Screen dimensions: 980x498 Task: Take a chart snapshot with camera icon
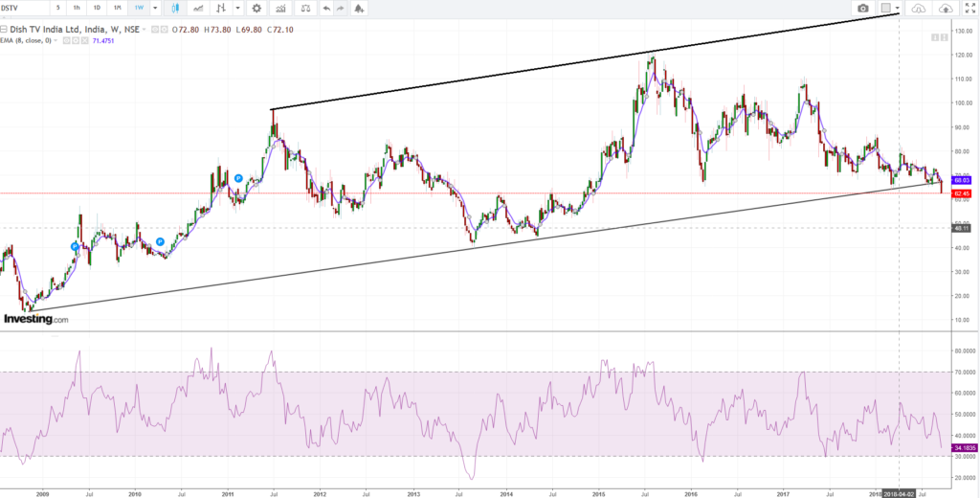[863, 8]
